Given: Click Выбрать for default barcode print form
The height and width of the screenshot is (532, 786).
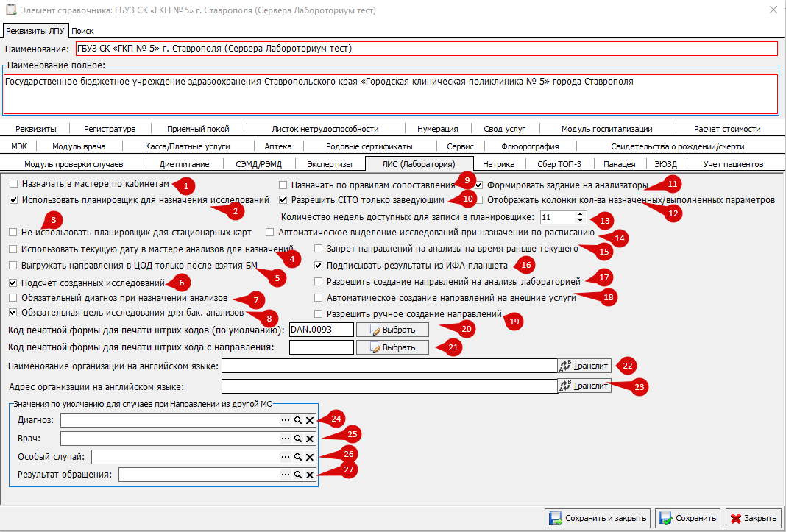Looking at the screenshot, I should pyautogui.click(x=392, y=330).
